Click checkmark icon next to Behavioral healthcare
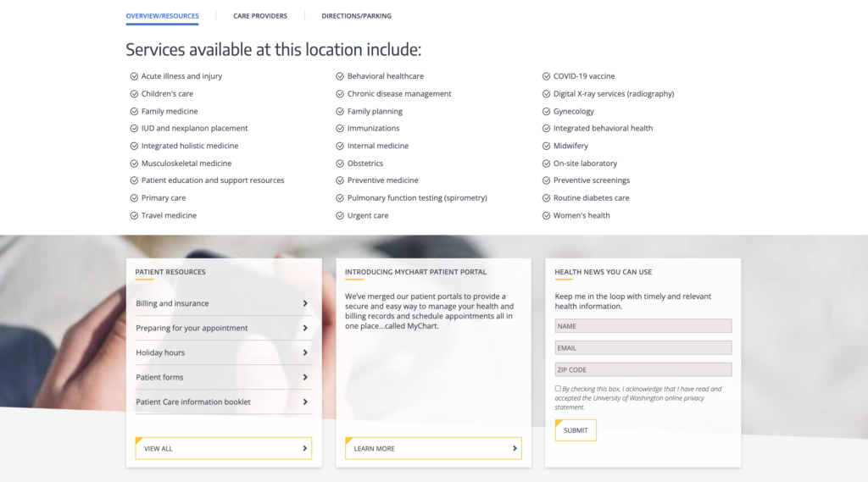The height and width of the screenshot is (482, 868). coord(340,76)
